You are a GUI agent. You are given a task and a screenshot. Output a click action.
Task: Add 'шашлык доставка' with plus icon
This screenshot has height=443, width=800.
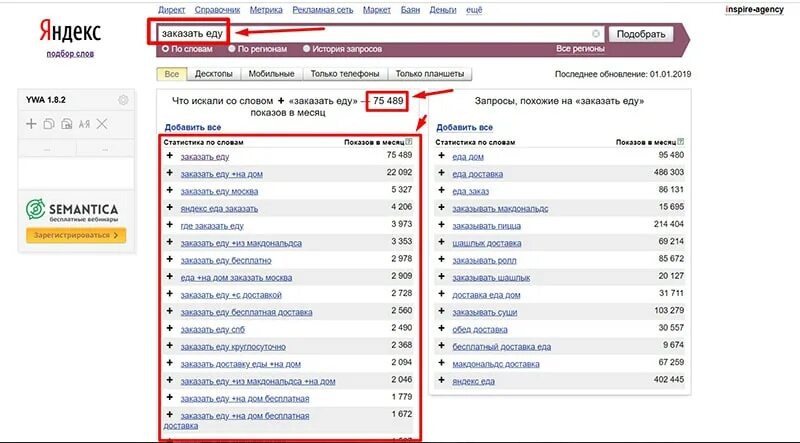pyautogui.click(x=442, y=242)
